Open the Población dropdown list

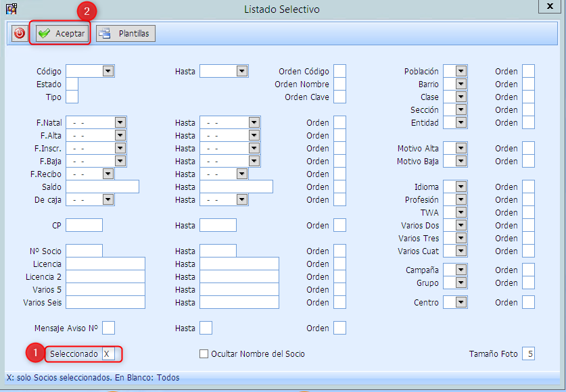(x=461, y=71)
